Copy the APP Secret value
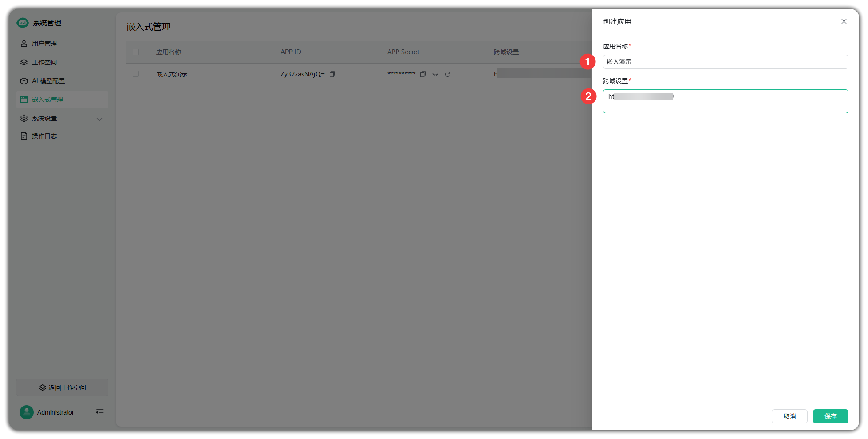Image resolution: width=868 pixels, height=439 pixels. pos(423,74)
